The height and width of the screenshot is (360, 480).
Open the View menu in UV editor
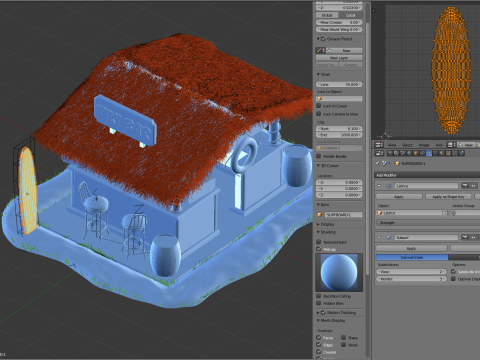pos(392,145)
